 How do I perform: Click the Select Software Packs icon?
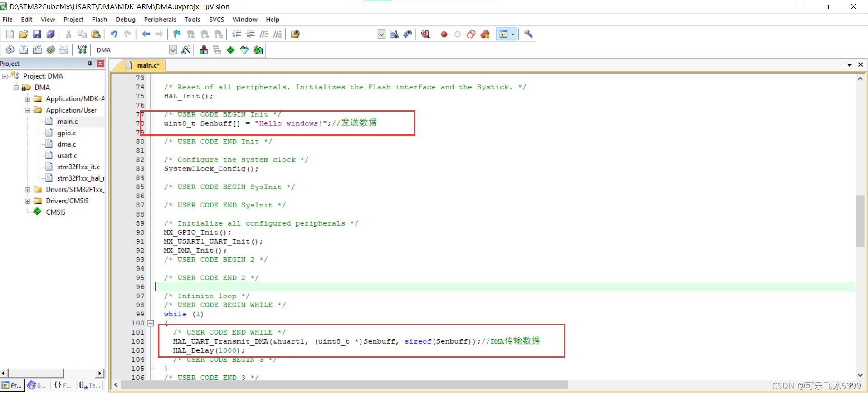point(244,50)
